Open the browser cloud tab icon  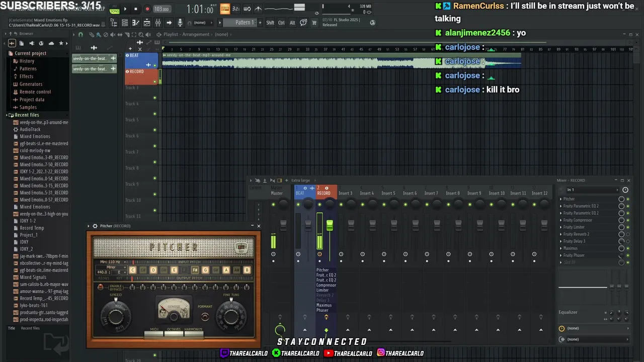51,43
